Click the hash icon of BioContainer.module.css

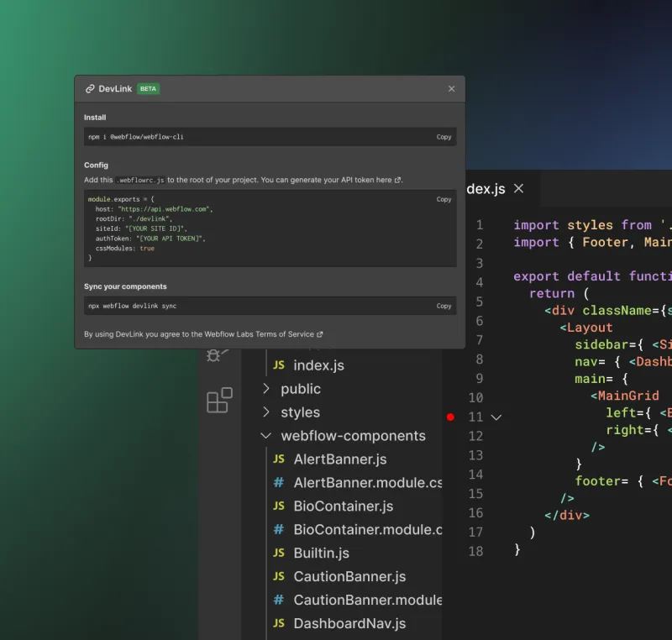pyautogui.click(x=280, y=529)
